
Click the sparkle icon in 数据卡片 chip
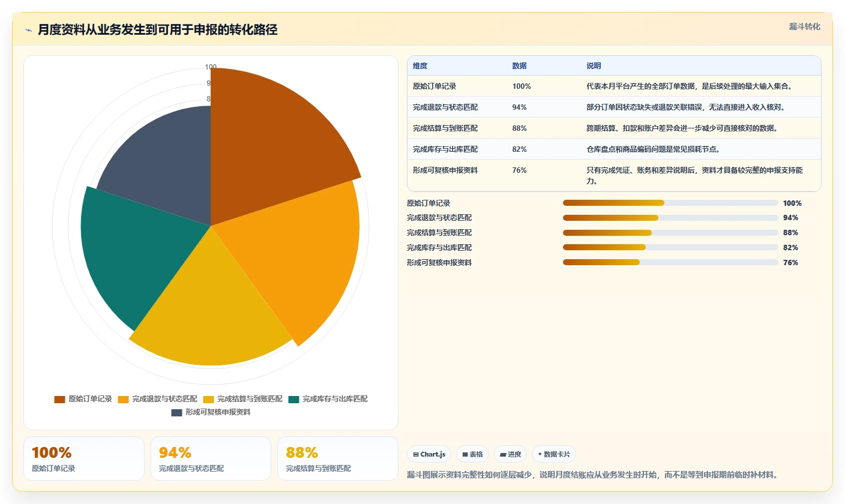pos(540,454)
